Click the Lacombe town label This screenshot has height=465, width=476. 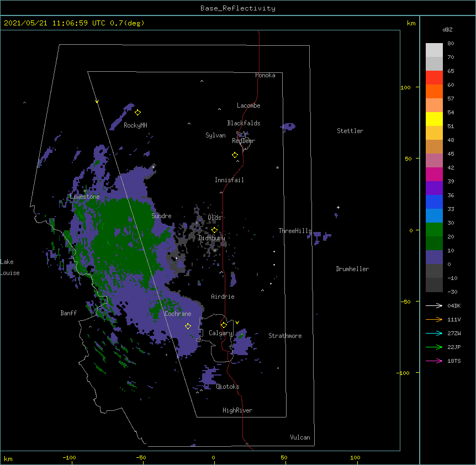[248, 105]
